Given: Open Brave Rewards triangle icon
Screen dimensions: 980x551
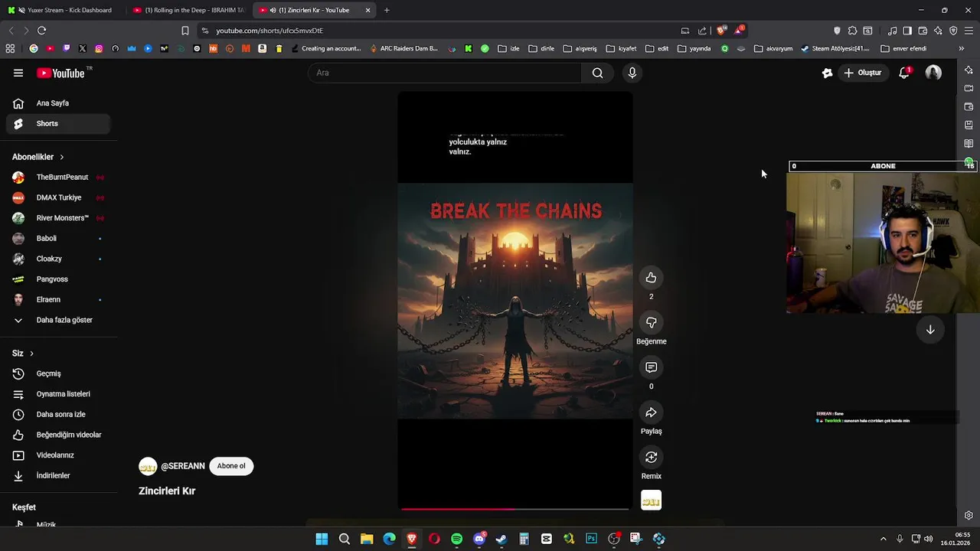Looking at the screenshot, I should click(739, 31).
